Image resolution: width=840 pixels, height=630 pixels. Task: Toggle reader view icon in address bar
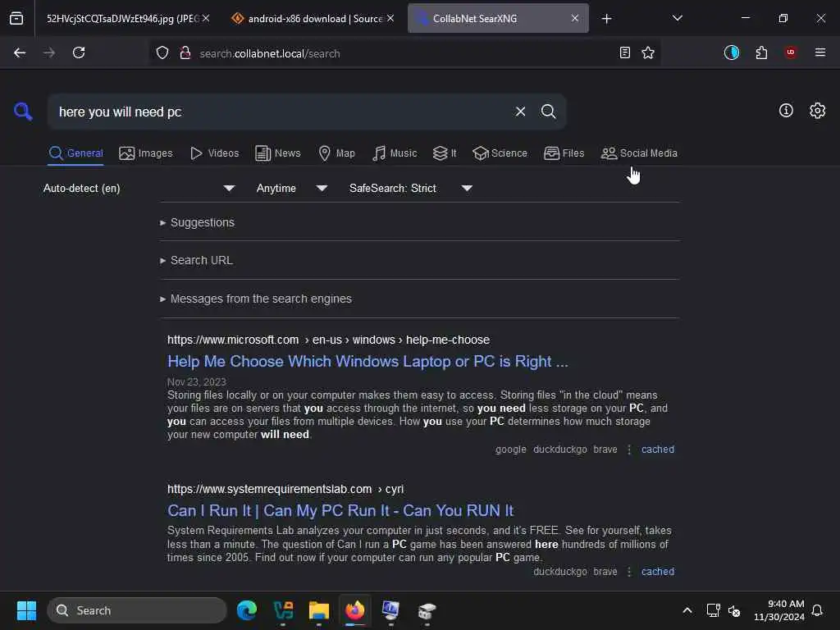624,52
